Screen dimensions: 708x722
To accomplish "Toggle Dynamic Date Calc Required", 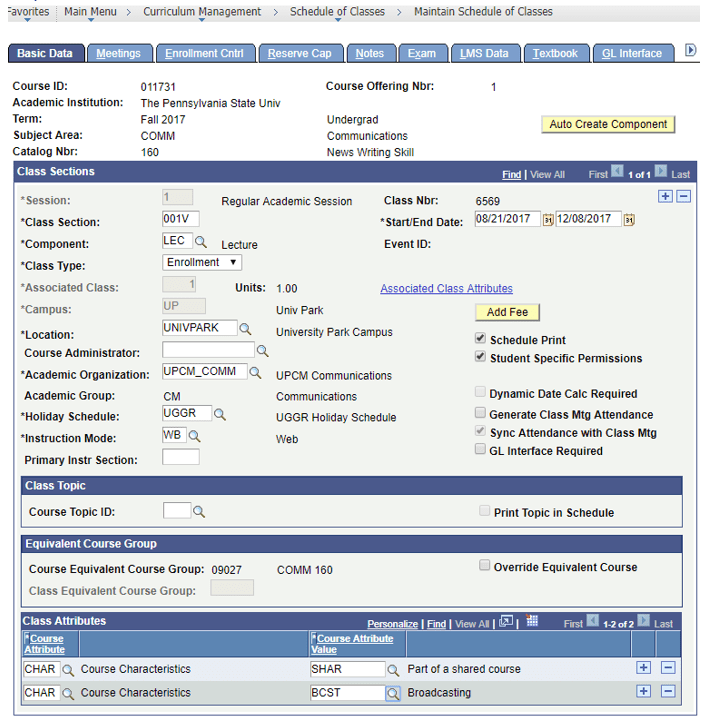I will tap(480, 392).
